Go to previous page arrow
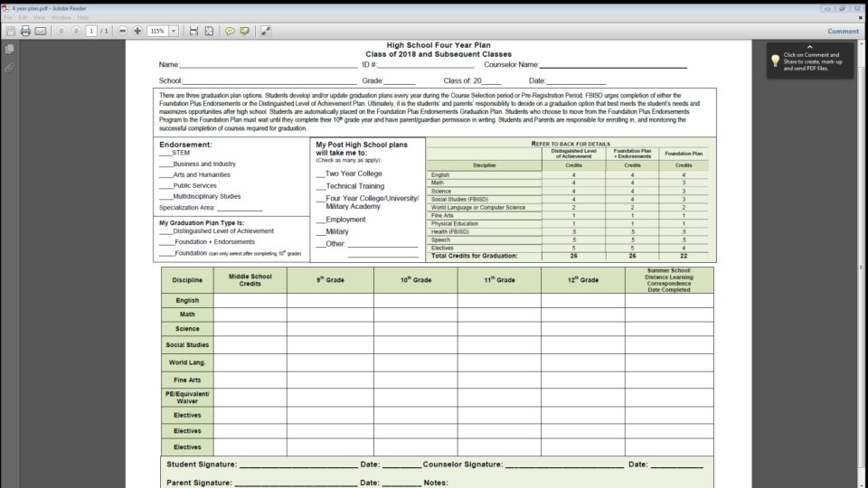868x488 pixels. tap(61, 31)
